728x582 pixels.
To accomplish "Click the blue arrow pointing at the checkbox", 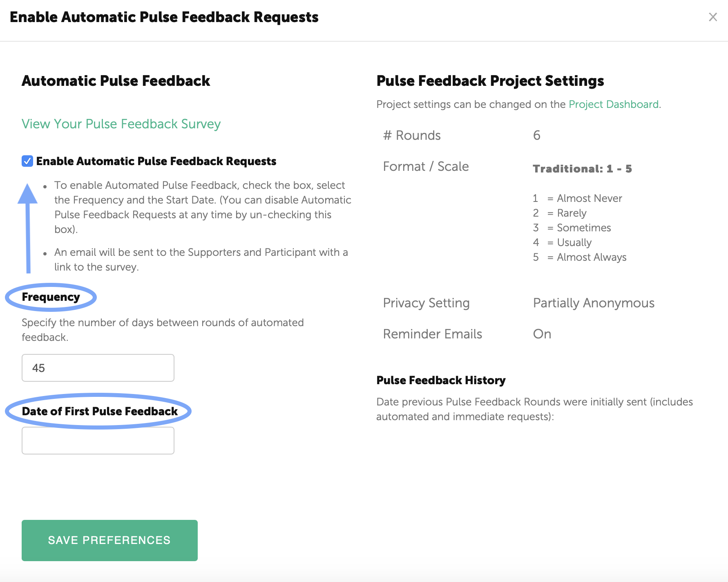I will coord(28,228).
